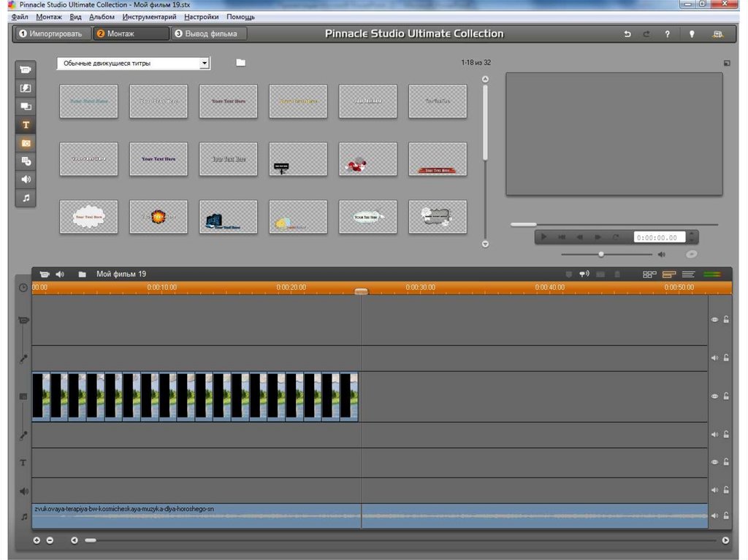Select the explosion-style title thumbnail
The width and height of the screenshot is (748, 560).
point(158,217)
